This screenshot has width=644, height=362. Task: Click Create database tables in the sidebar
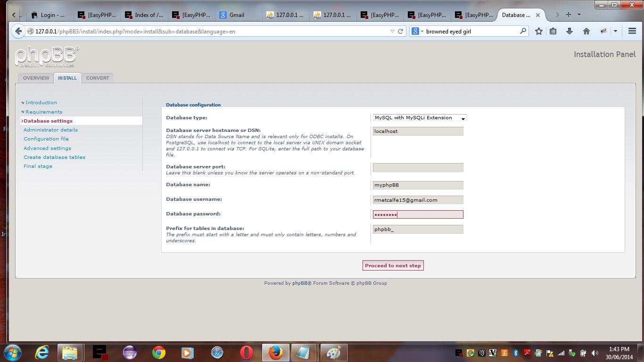(54, 157)
